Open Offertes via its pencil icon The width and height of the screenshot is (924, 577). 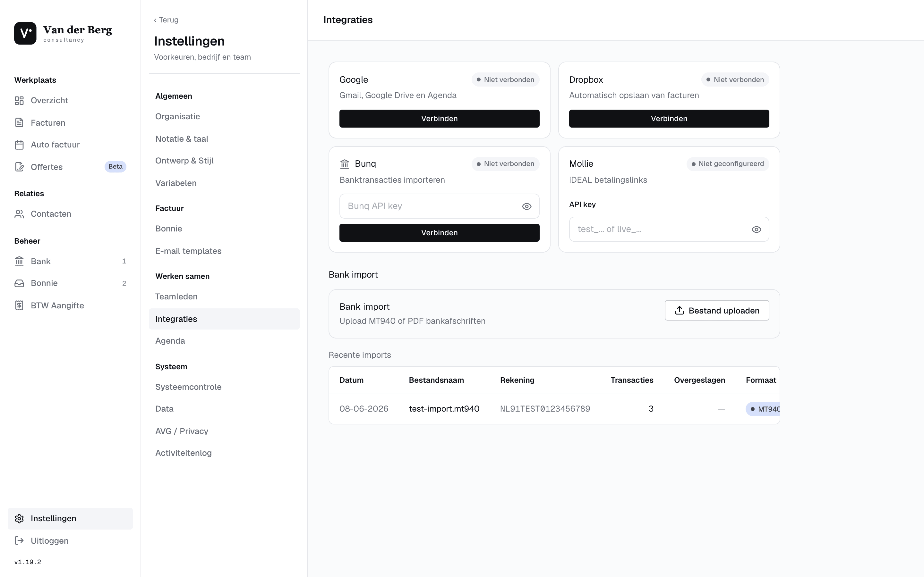[19, 167]
